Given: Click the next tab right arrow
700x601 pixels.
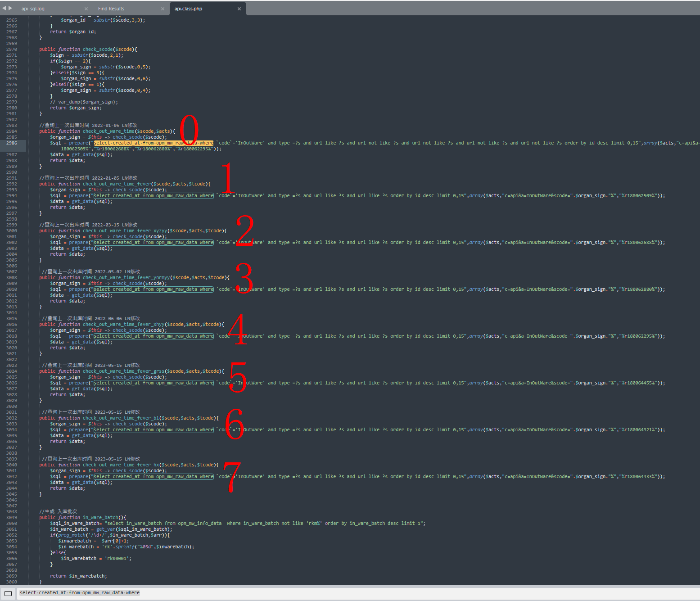Looking at the screenshot, I should pyautogui.click(x=10, y=8).
